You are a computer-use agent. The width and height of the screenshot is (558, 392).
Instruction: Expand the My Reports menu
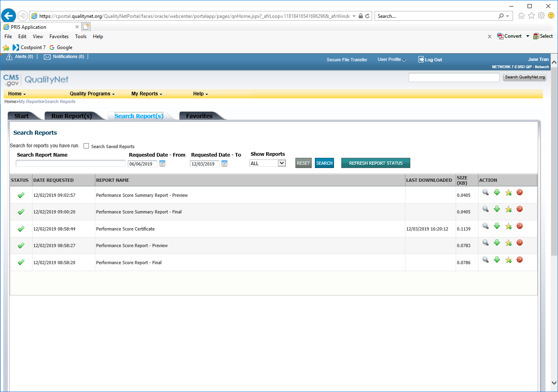[x=147, y=94]
